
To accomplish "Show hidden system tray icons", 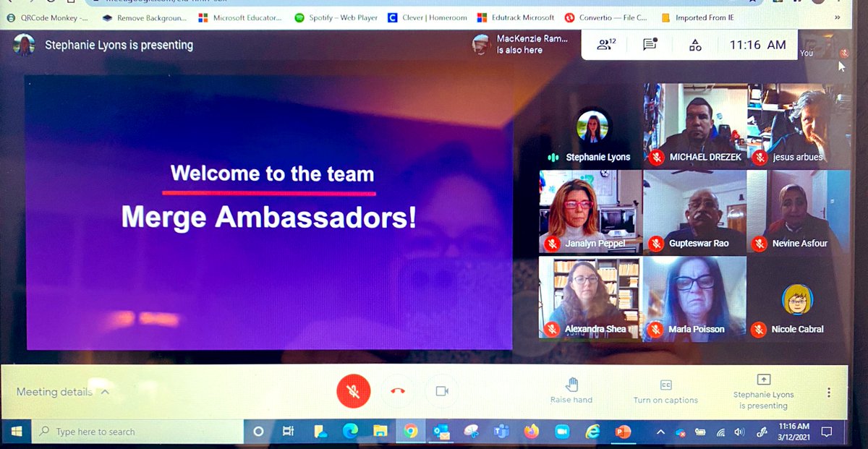I will pyautogui.click(x=660, y=432).
